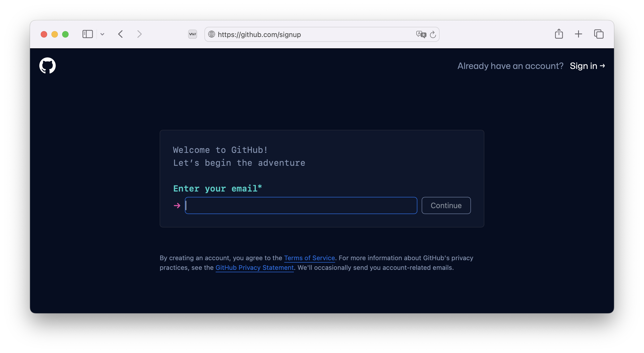This screenshot has width=644, height=353.
Task: Open the Share menu icon
Action: pyautogui.click(x=559, y=34)
